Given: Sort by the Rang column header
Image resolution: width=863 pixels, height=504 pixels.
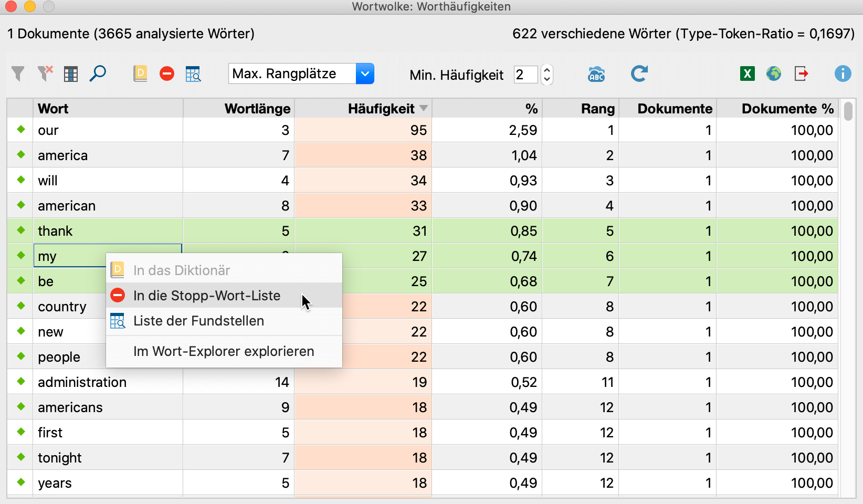Looking at the screenshot, I should point(581,109).
